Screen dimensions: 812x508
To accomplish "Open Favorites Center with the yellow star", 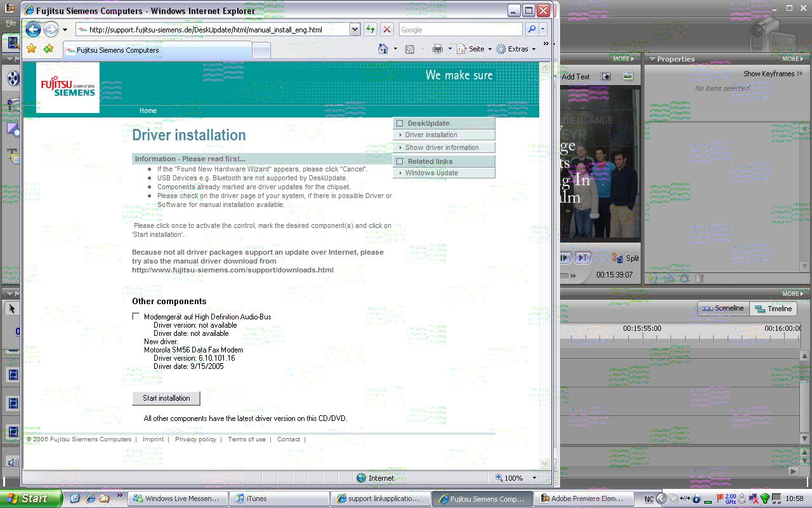I will (32, 49).
